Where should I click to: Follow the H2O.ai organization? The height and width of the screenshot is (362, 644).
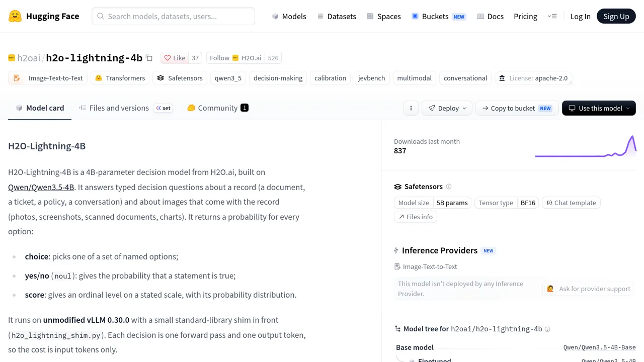pos(235,58)
